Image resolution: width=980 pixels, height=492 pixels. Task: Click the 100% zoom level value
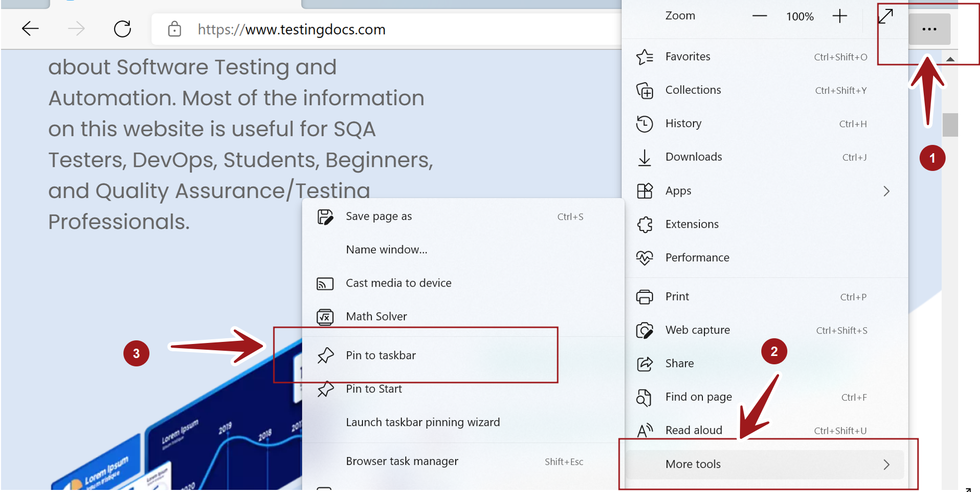tap(800, 17)
